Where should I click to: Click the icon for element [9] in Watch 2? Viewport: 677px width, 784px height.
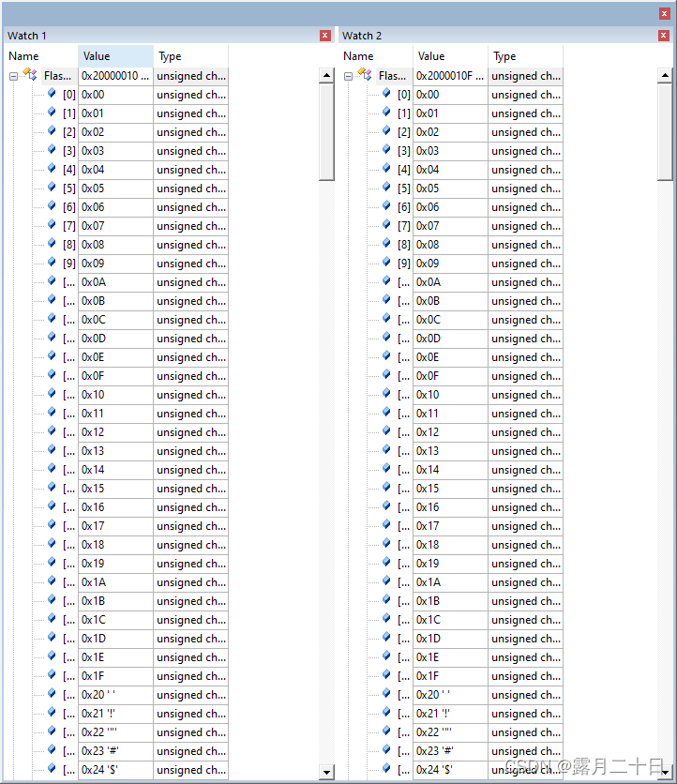(386, 262)
